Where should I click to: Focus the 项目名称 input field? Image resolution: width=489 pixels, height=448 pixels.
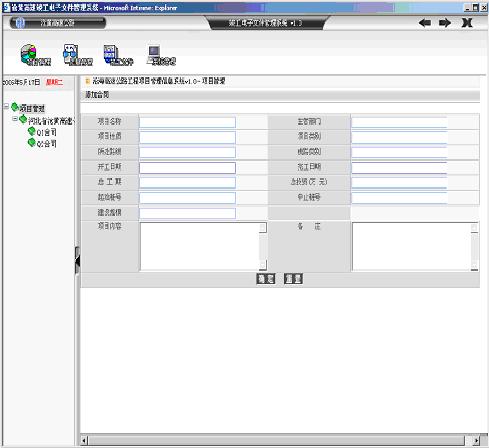187,122
